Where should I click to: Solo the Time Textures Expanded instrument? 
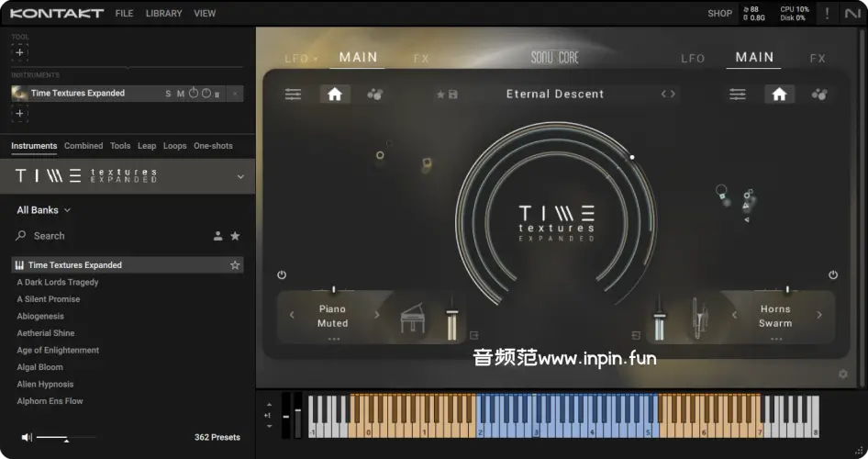coord(168,94)
